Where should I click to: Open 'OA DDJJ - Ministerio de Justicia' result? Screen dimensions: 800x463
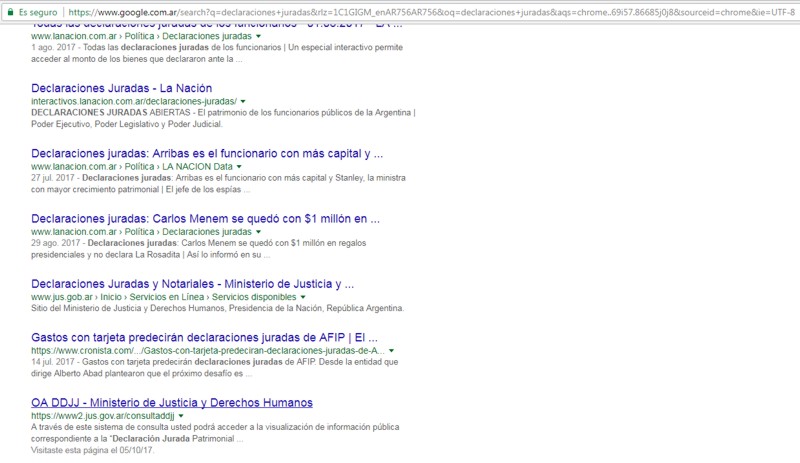point(172,403)
